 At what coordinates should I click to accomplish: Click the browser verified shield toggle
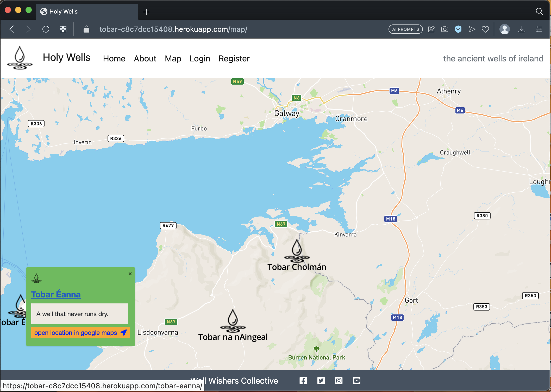click(458, 29)
